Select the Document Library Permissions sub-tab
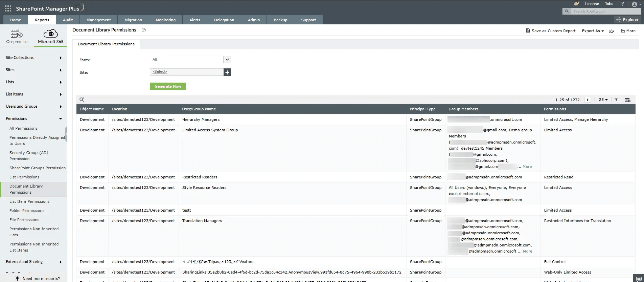This screenshot has width=644, height=282. pyautogui.click(x=106, y=44)
